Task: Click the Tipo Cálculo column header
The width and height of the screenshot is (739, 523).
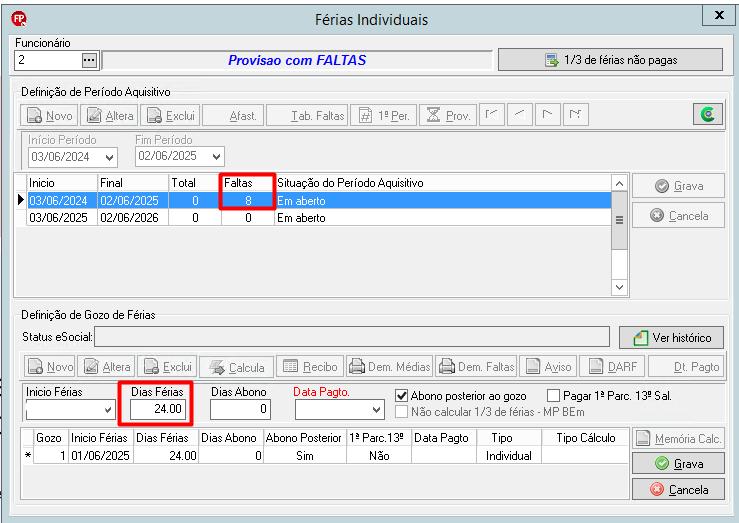Action: 585,438
